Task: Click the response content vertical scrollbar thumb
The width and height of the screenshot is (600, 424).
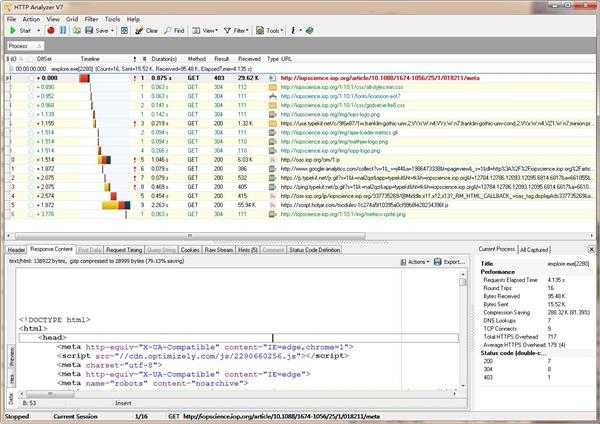Action: point(463,282)
